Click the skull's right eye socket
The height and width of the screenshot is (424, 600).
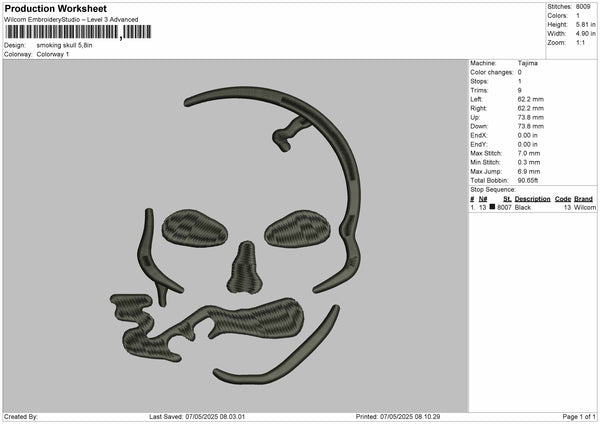[x=297, y=229]
